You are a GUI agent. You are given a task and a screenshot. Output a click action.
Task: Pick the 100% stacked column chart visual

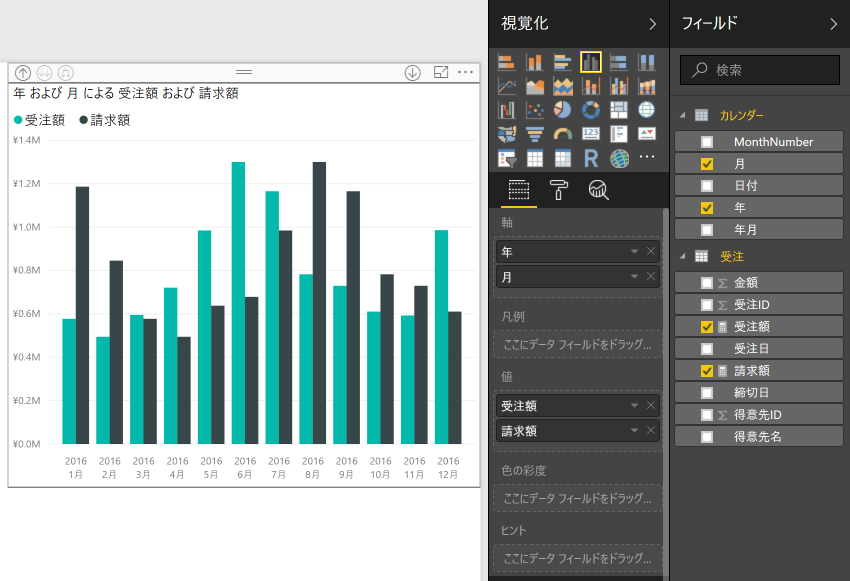pyautogui.click(x=647, y=63)
